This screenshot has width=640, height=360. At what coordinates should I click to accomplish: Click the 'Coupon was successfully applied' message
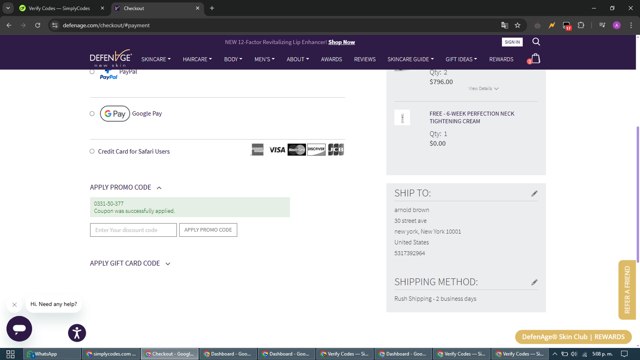(x=134, y=211)
